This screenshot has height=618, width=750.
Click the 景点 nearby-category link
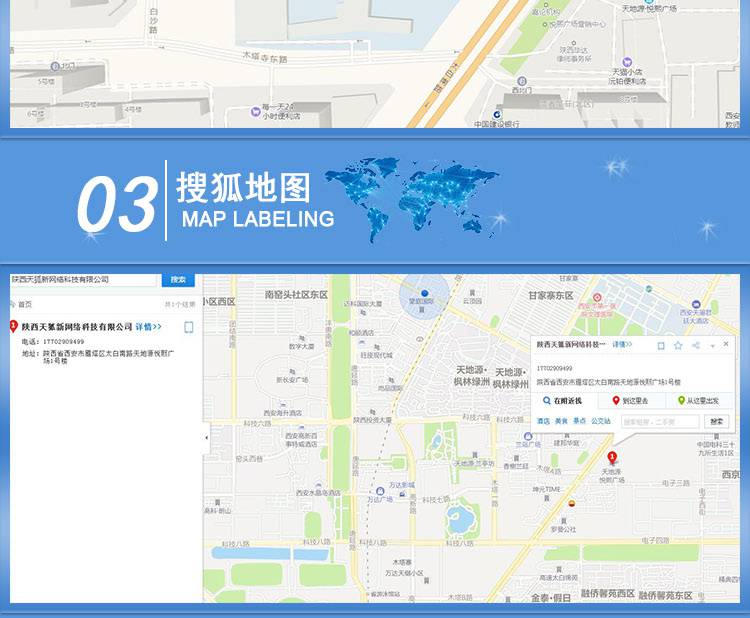579,421
